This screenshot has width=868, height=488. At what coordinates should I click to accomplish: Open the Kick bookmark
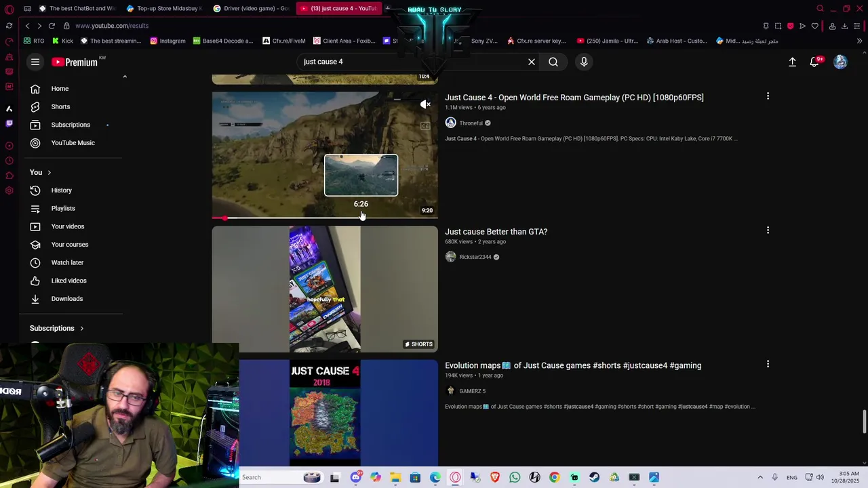tap(62, 41)
